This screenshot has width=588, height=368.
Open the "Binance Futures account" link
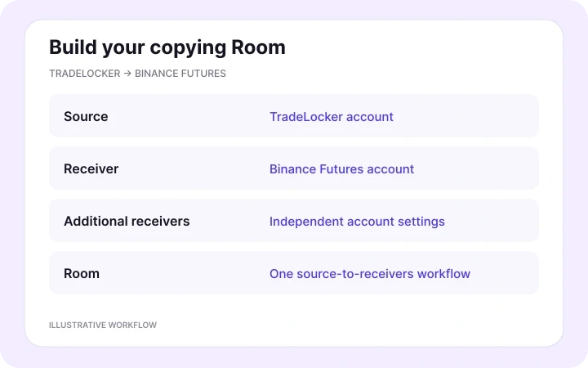(x=341, y=169)
